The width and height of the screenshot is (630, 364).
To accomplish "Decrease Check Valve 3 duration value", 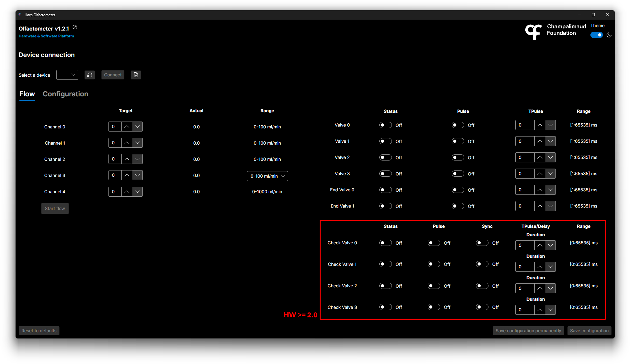I will click(551, 310).
